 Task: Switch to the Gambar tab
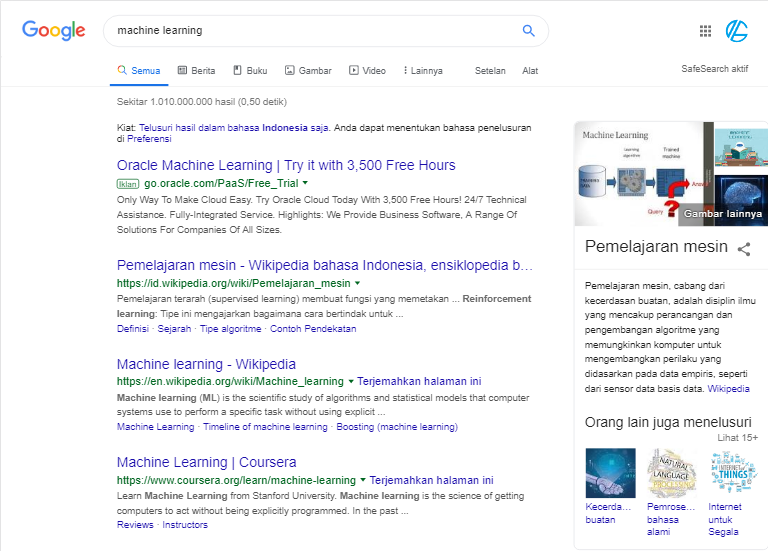coord(308,71)
